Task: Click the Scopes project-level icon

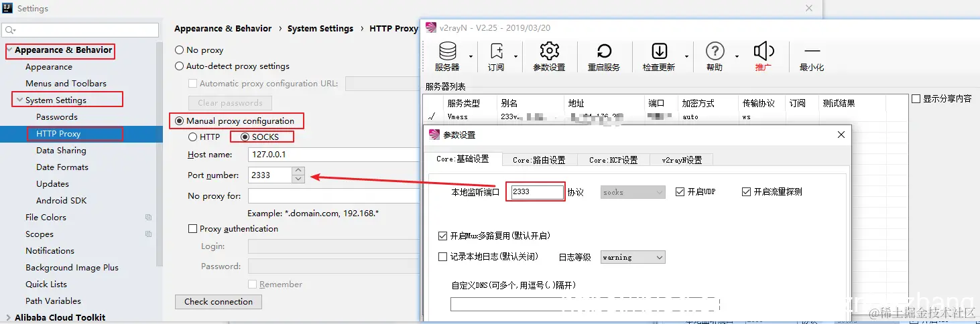Action: coord(149,234)
